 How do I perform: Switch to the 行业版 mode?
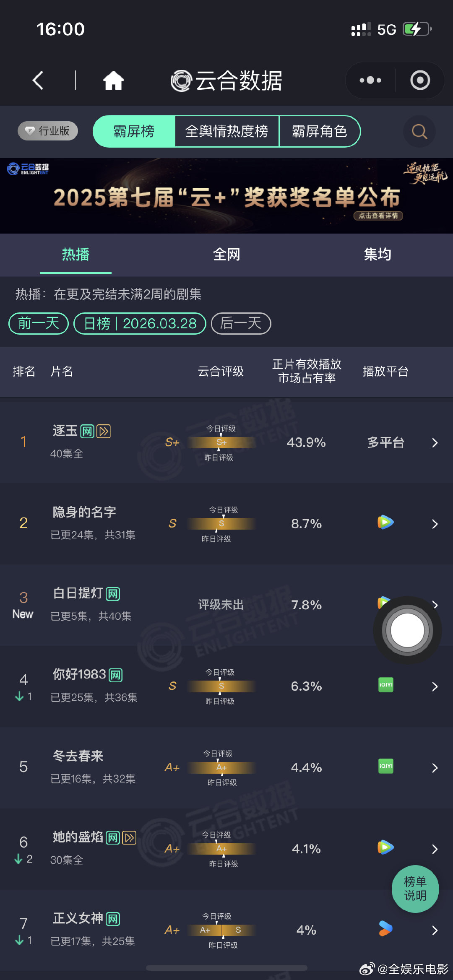point(47,131)
